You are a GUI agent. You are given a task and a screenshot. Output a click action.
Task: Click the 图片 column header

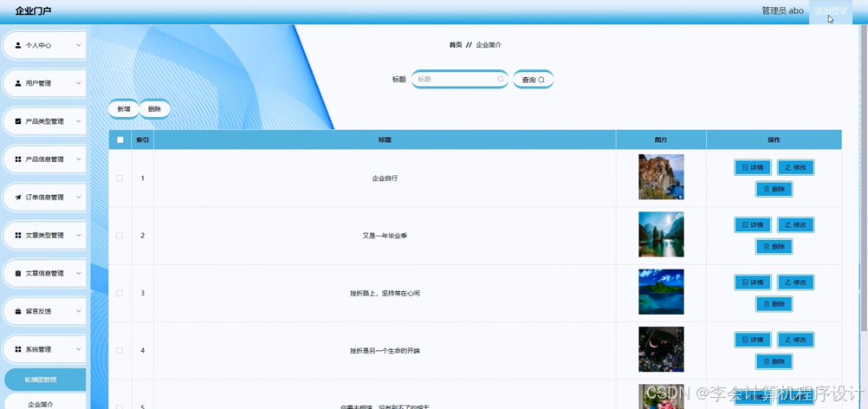[x=661, y=140]
